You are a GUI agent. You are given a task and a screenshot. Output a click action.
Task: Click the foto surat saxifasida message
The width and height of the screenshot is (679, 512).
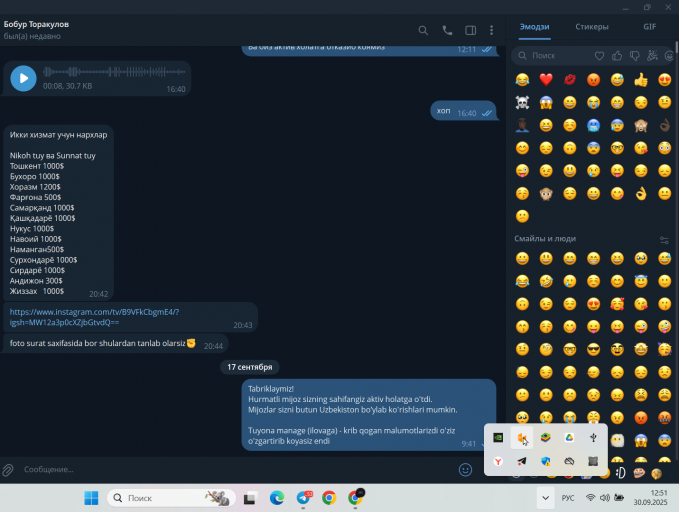point(116,344)
